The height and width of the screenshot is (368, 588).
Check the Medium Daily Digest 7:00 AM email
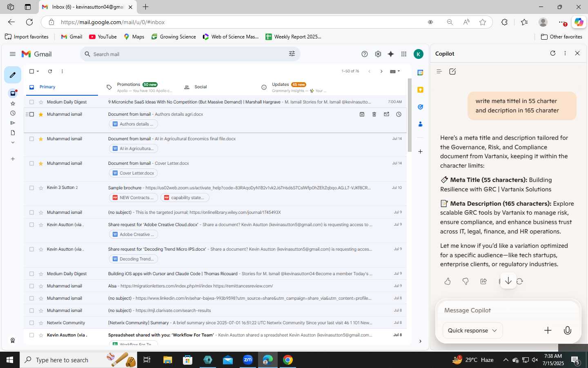tap(31, 102)
